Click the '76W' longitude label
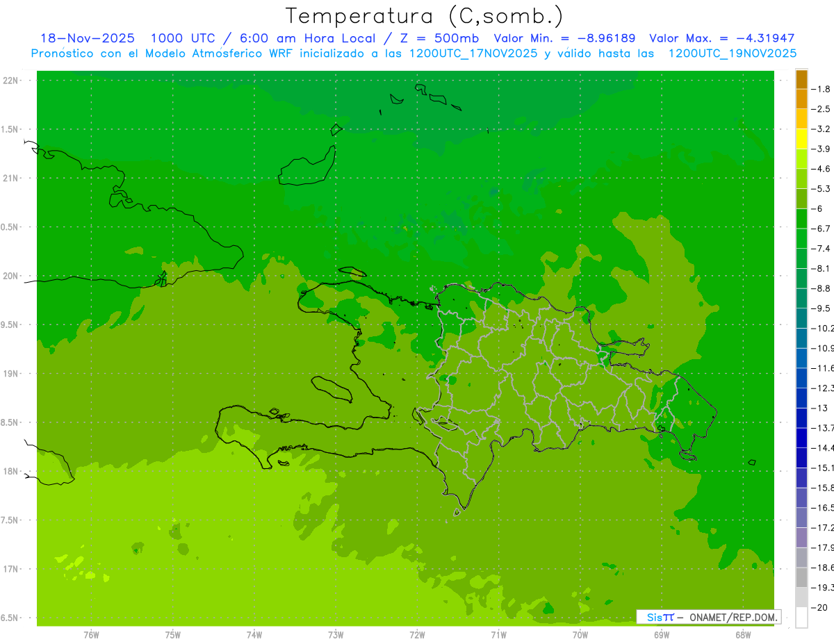834x644 pixels. pos(91,635)
